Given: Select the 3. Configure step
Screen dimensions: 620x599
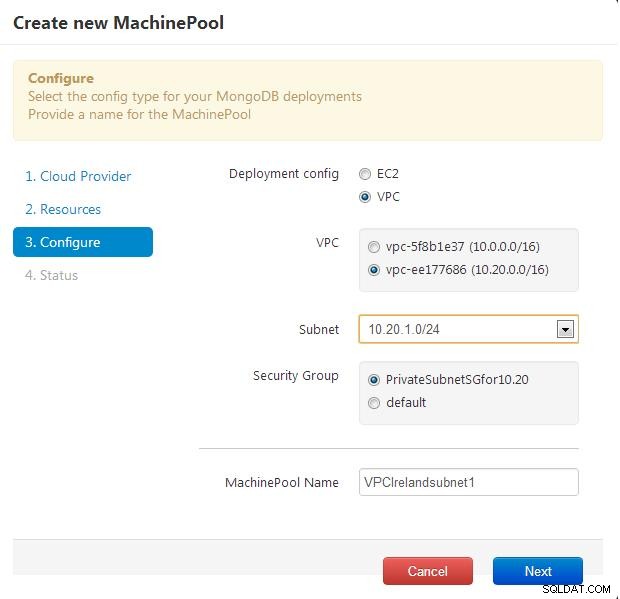Looking at the screenshot, I should pos(83,242).
